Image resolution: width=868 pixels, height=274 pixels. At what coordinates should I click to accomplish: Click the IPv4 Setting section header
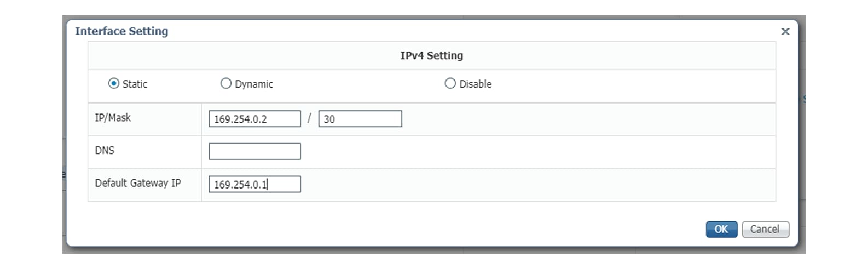tap(431, 55)
